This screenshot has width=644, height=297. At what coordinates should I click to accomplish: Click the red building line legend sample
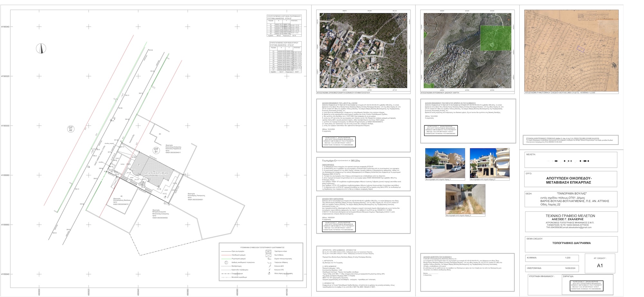click(226, 255)
